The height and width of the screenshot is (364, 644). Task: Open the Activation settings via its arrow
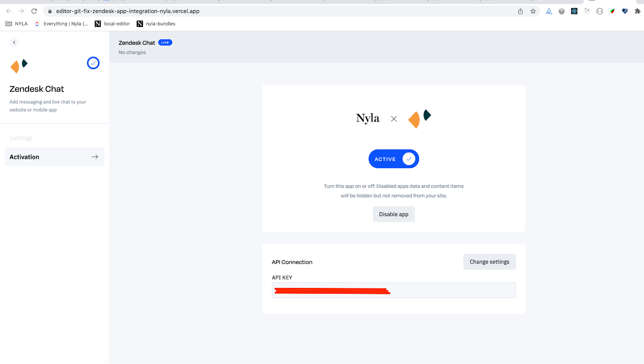point(94,156)
